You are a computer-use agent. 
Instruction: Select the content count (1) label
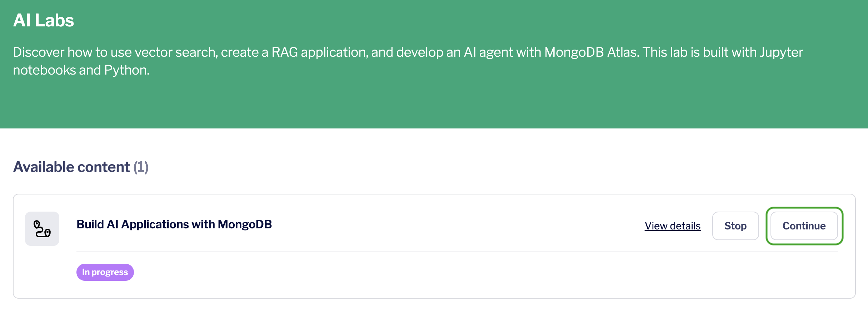pyautogui.click(x=141, y=167)
